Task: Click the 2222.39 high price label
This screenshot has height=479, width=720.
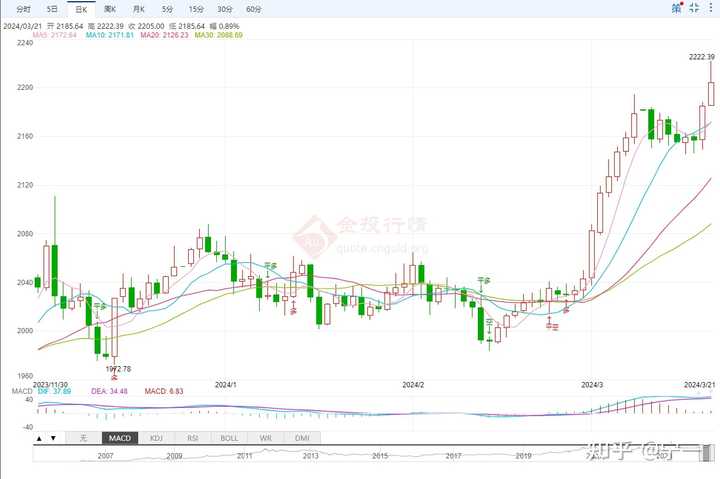Action: (702, 57)
